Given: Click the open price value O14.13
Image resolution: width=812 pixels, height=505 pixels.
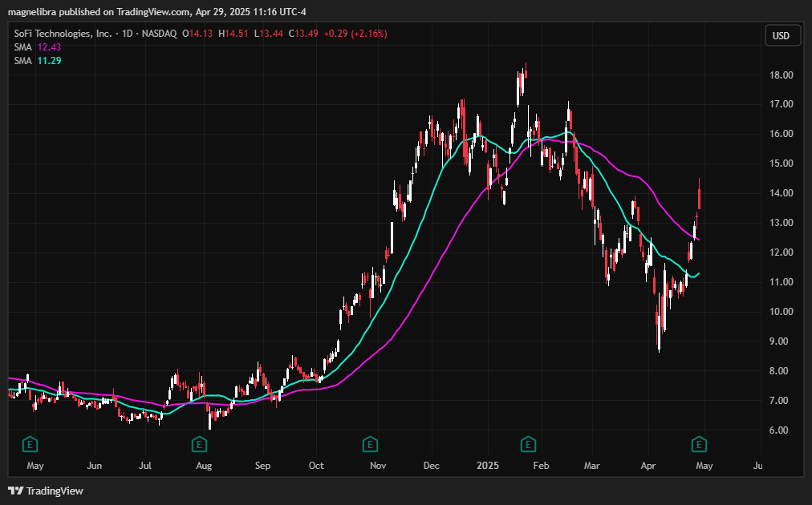Looking at the screenshot, I should tap(197, 34).
